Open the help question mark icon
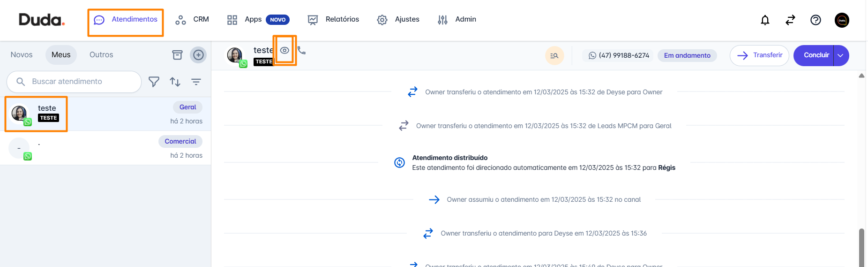Screen dimensions: 868x267 click(x=816, y=20)
